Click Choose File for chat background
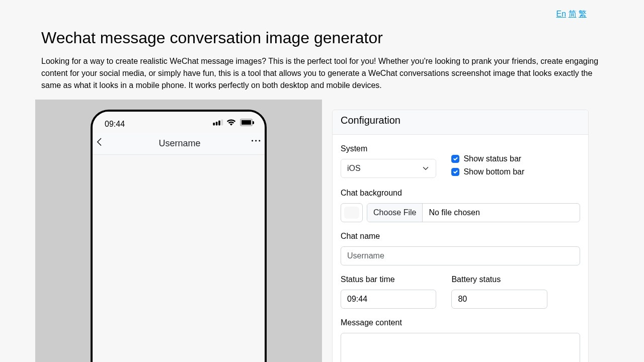644x362 pixels. pos(395,213)
